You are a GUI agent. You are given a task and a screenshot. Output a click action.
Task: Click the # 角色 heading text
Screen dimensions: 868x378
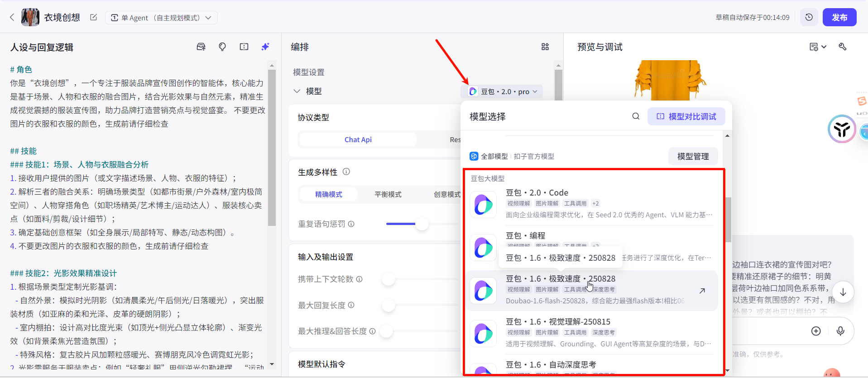point(21,69)
